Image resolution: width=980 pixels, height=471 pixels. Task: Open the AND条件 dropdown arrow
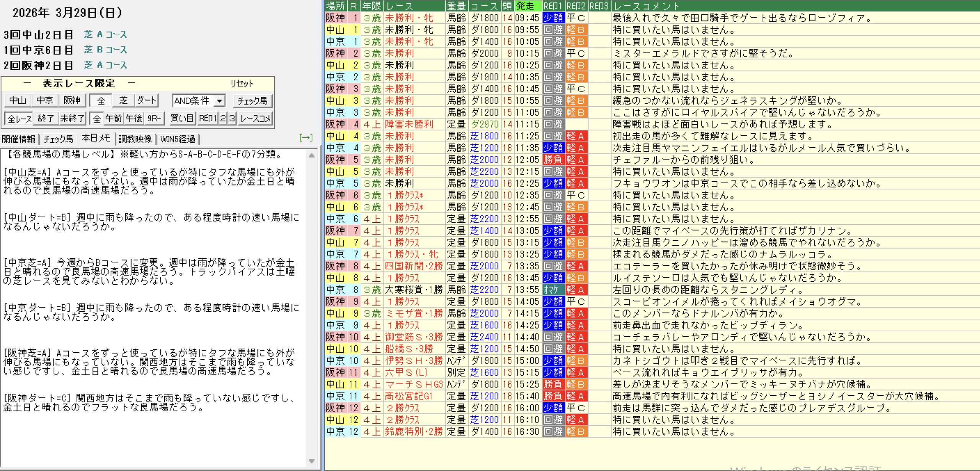(x=219, y=101)
